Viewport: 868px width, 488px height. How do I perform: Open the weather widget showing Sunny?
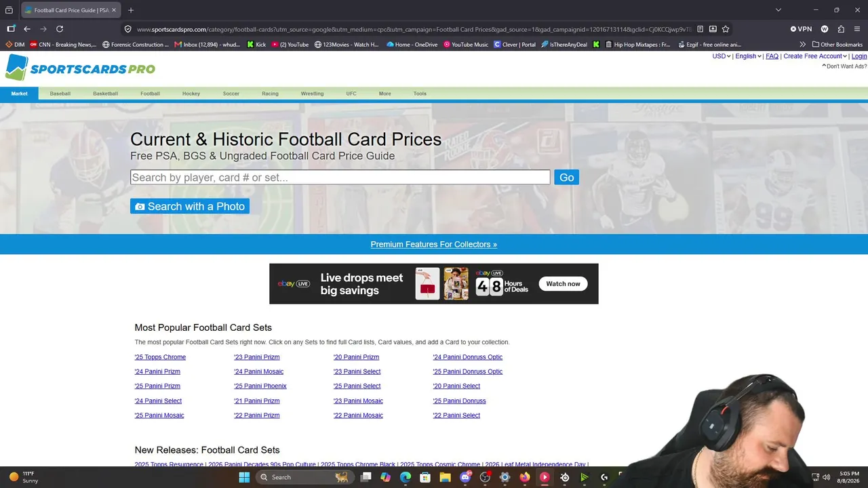click(x=24, y=477)
